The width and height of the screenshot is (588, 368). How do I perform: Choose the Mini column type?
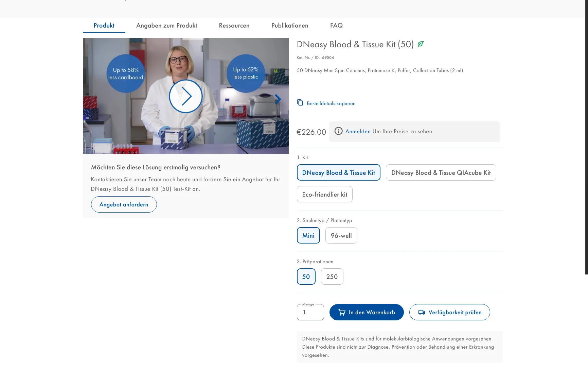tap(308, 235)
